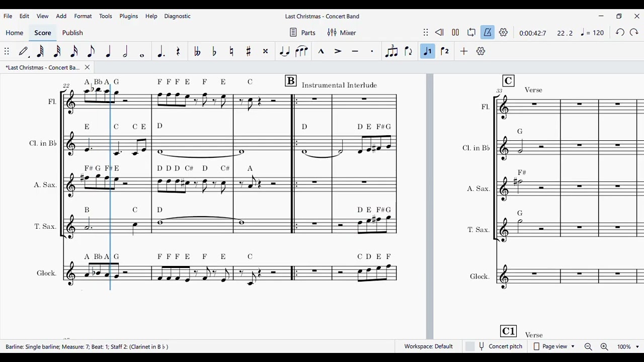The height and width of the screenshot is (362, 644).
Task: Undo the last action
Action: (620, 33)
